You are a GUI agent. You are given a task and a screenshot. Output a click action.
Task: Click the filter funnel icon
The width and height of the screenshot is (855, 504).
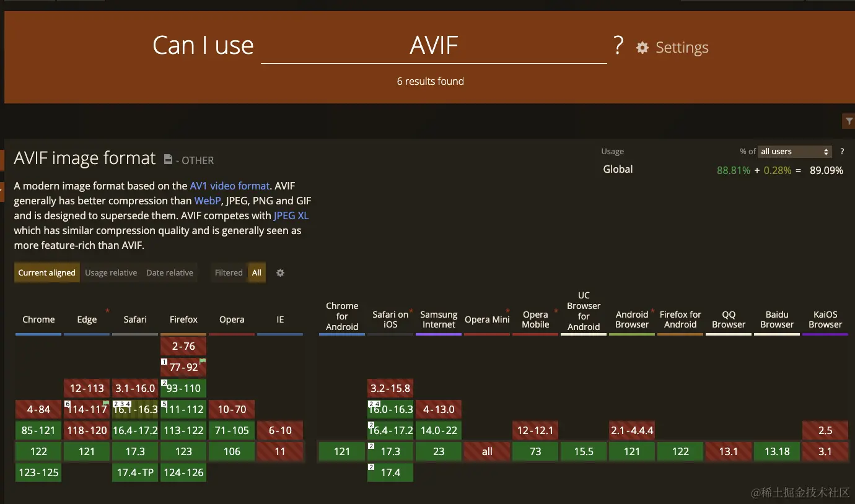848,121
